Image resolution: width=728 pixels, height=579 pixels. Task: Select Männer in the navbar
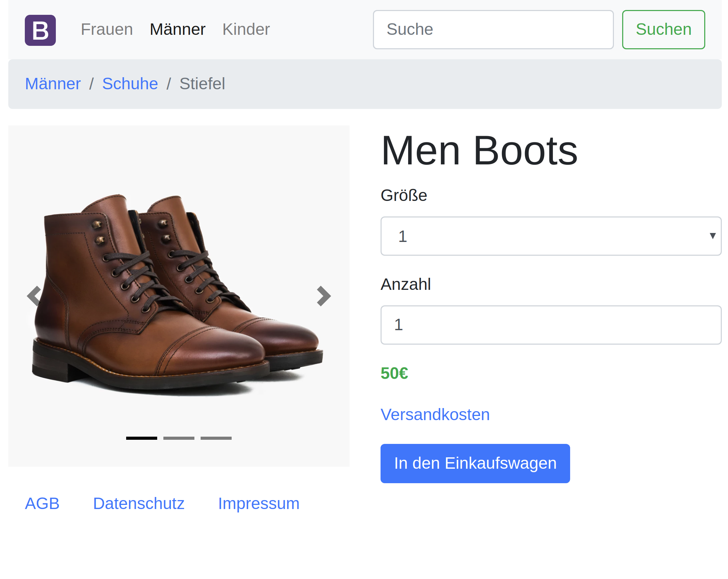[x=177, y=29]
